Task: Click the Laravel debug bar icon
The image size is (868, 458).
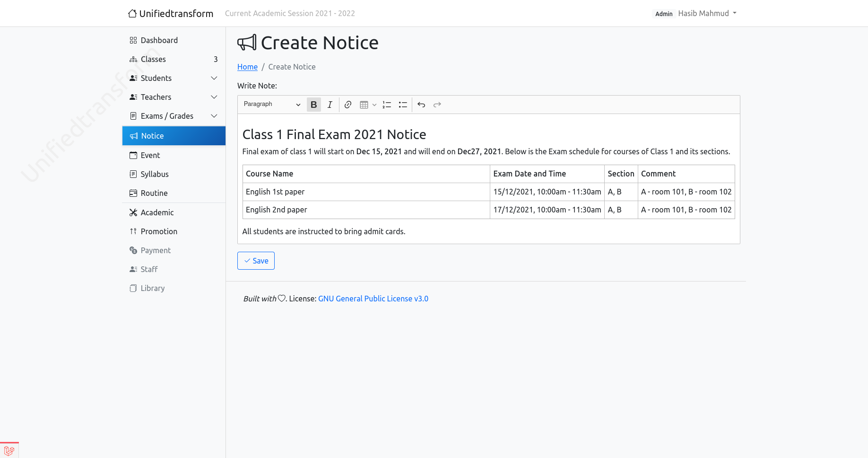Action: (9, 451)
